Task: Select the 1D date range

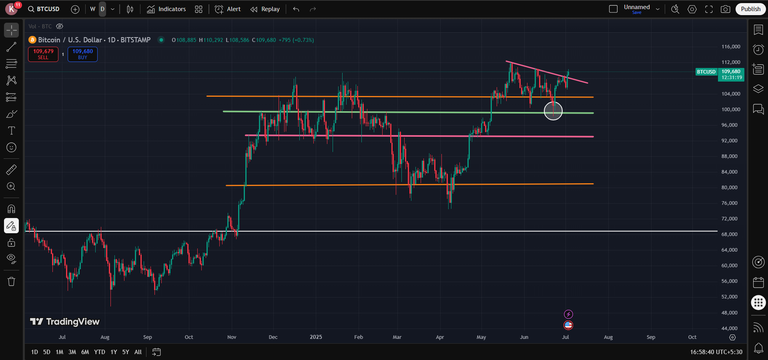Action: coord(34,352)
